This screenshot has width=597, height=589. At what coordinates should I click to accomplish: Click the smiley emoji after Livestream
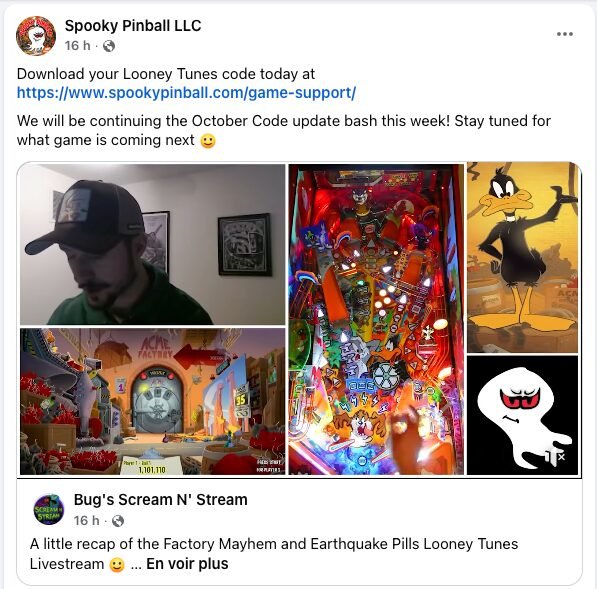tap(117, 565)
